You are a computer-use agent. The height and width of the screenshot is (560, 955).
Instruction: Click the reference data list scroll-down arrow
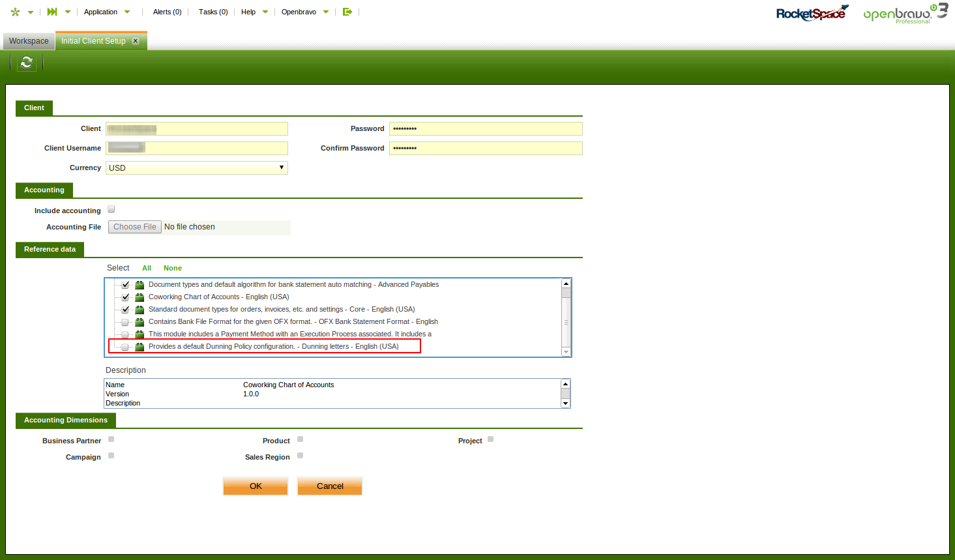pyautogui.click(x=566, y=352)
